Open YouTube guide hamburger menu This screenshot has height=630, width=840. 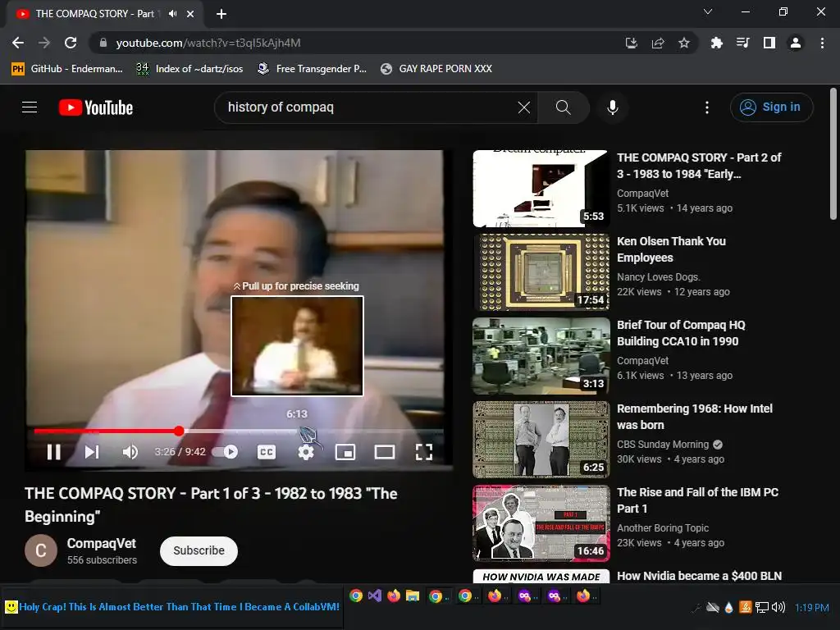pyautogui.click(x=30, y=107)
